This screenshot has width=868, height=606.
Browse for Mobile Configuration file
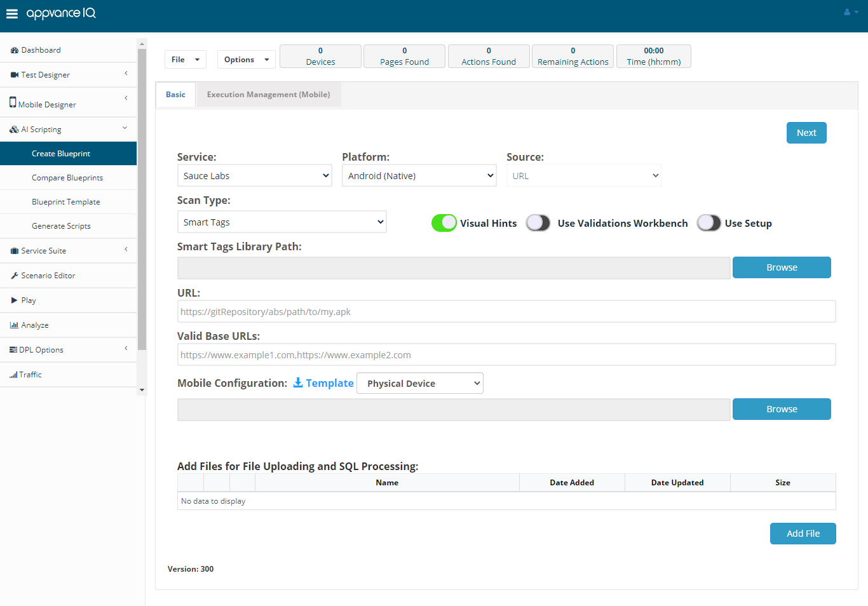click(782, 409)
